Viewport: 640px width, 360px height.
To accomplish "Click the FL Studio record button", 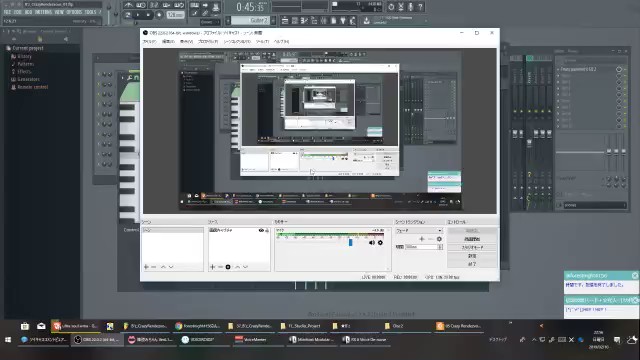I will [x=159, y=15].
